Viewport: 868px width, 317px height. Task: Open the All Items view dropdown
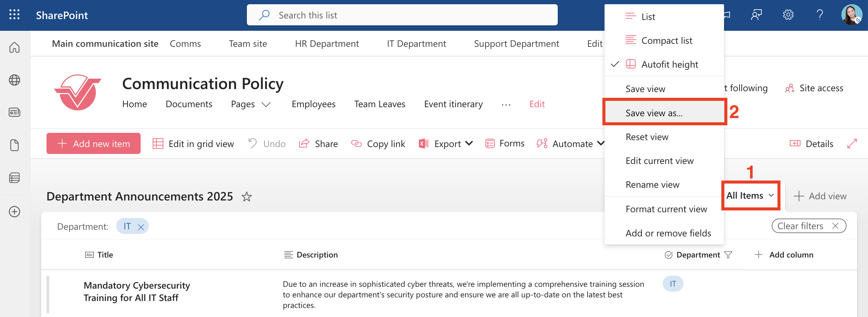(x=750, y=196)
